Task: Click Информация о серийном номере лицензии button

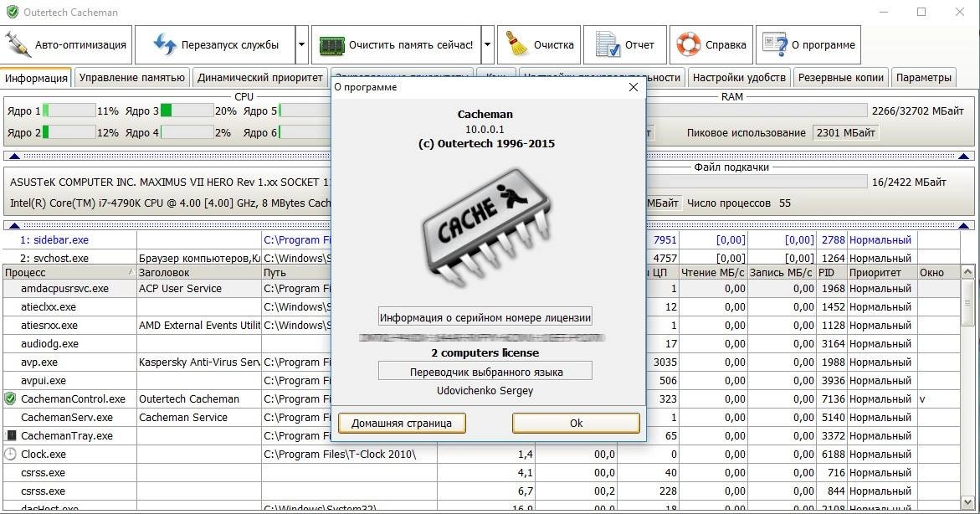Action: pos(485,317)
